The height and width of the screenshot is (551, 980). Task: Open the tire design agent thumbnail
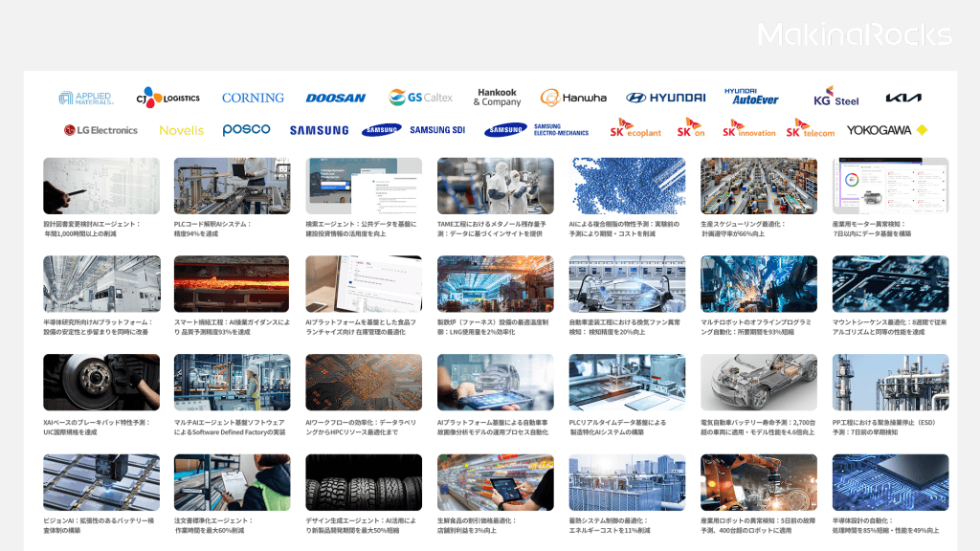coord(364,482)
